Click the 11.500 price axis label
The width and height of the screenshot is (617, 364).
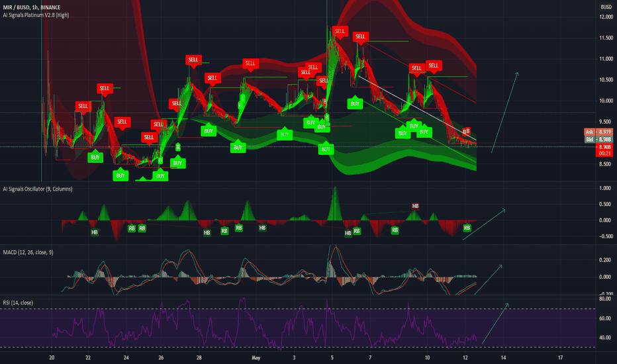[x=606, y=38]
